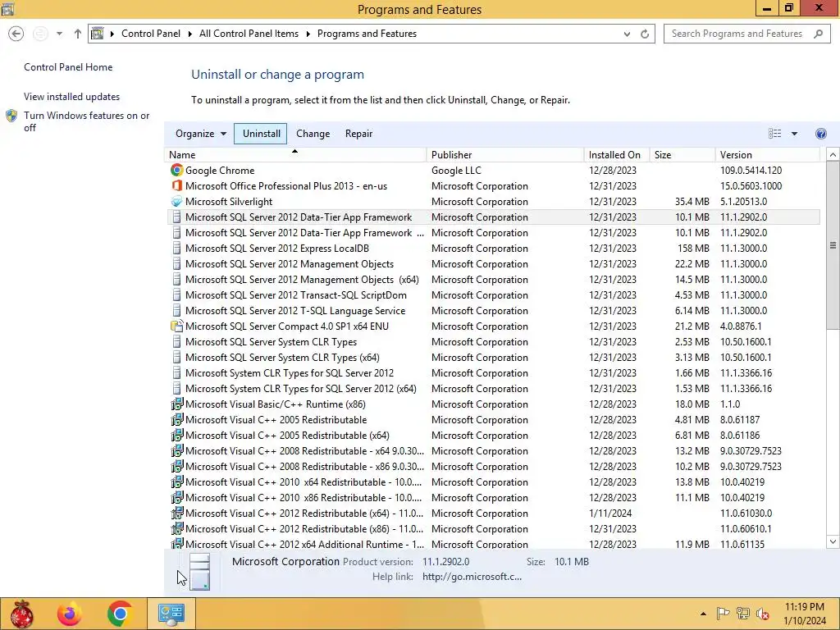The width and height of the screenshot is (840, 630).
Task: Click the selected program's large details icon
Action: pyautogui.click(x=200, y=571)
